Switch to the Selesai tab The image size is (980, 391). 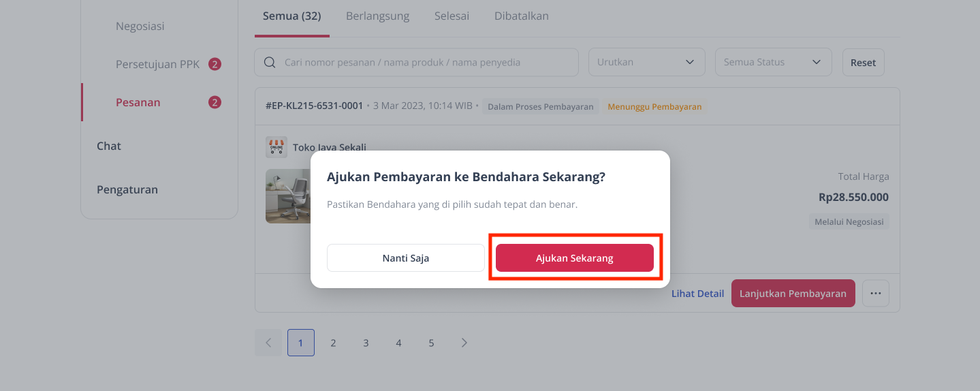452,16
